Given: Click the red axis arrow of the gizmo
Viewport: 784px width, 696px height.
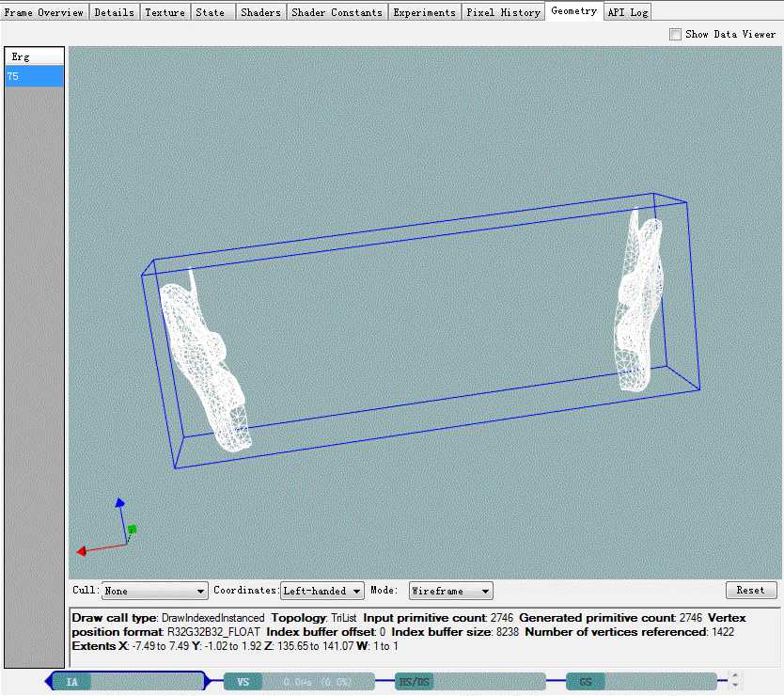Looking at the screenshot, I should point(82,551).
